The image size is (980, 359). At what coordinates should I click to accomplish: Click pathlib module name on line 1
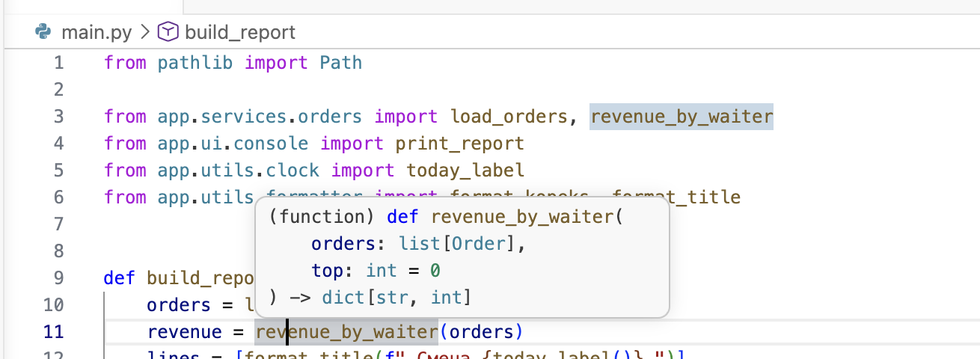tap(195, 63)
